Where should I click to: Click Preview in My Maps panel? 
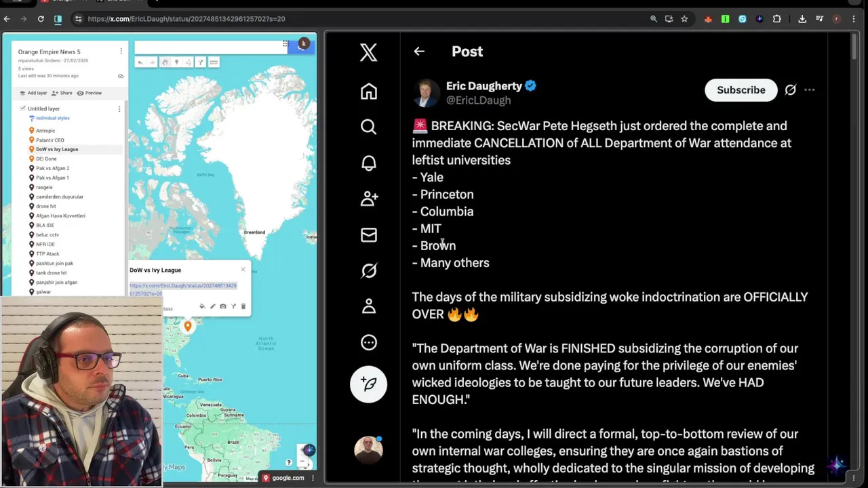90,93
